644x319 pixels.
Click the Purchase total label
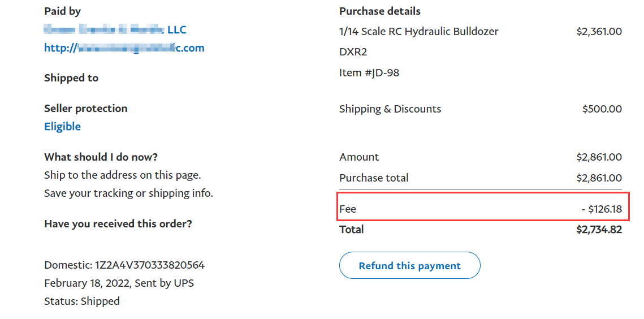coord(374,178)
